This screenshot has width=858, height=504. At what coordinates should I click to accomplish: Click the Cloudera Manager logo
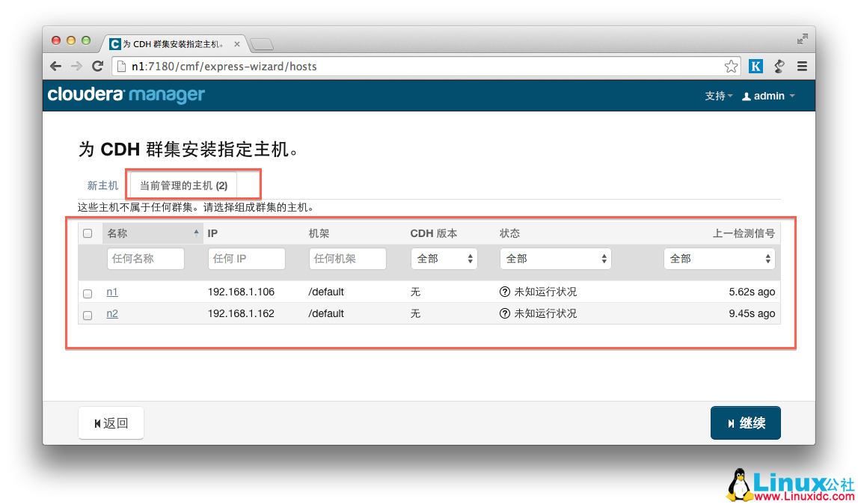[x=125, y=95]
